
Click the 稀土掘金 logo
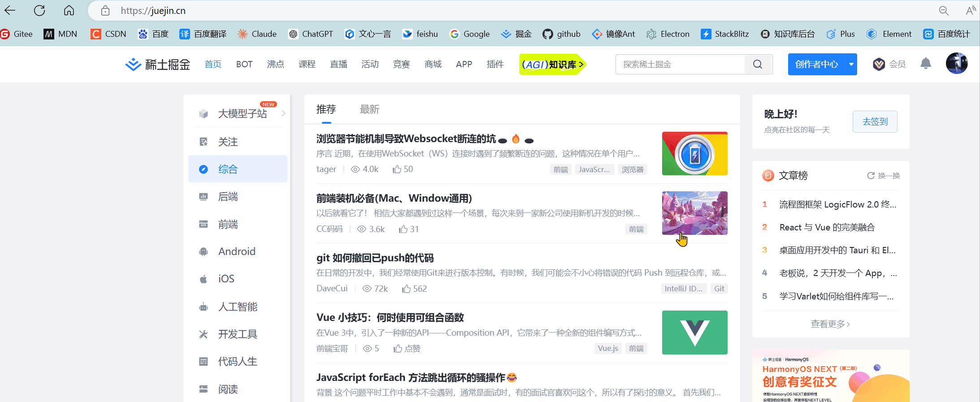pos(157,65)
